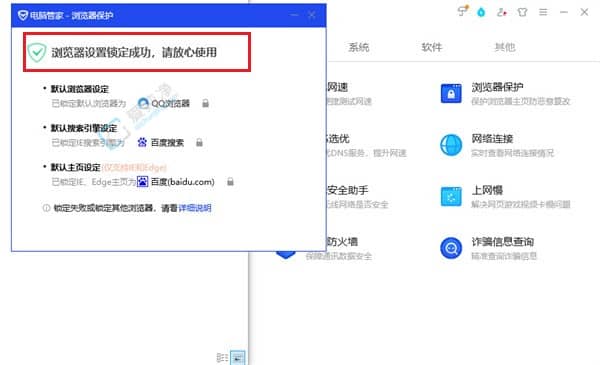Click the Baidu paw icon beside 百度搜索
The width and height of the screenshot is (600, 365).
pyautogui.click(x=142, y=142)
